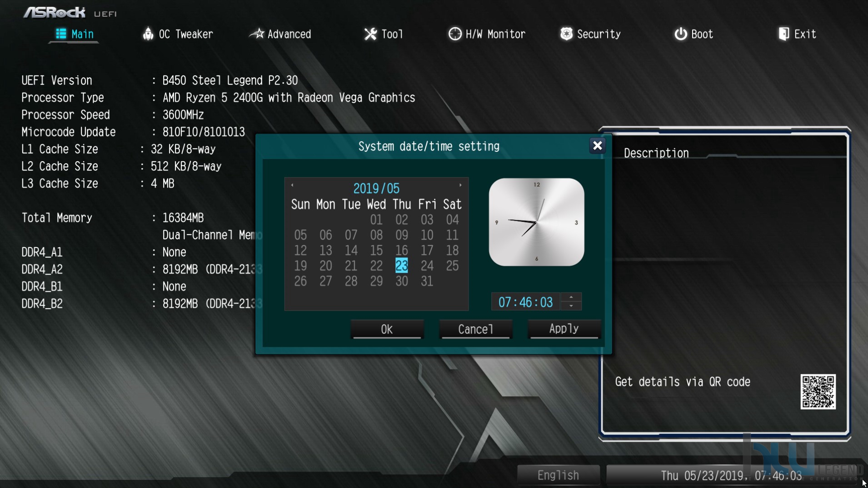Open the Boot tab
Image resolution: width=868 pixels, height=488 pixels.
pyautogui.click(x=693, y=34)
